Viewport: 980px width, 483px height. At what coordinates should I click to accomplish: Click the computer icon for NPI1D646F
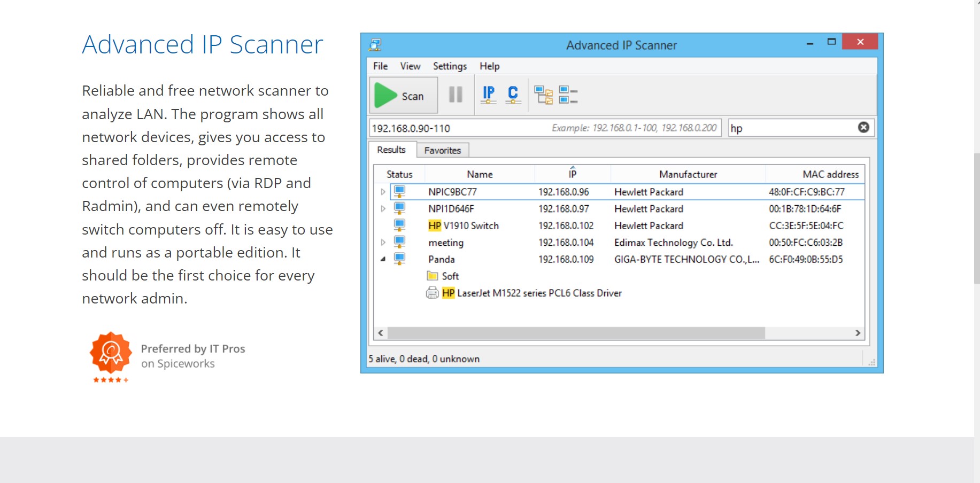pos(399,208)
